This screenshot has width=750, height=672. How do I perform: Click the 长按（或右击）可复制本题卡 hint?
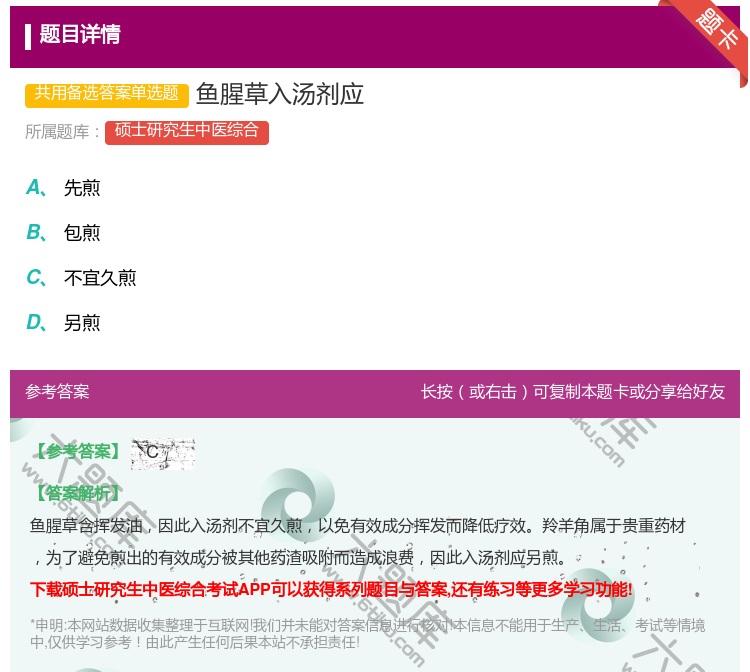[x=573, y=392]
